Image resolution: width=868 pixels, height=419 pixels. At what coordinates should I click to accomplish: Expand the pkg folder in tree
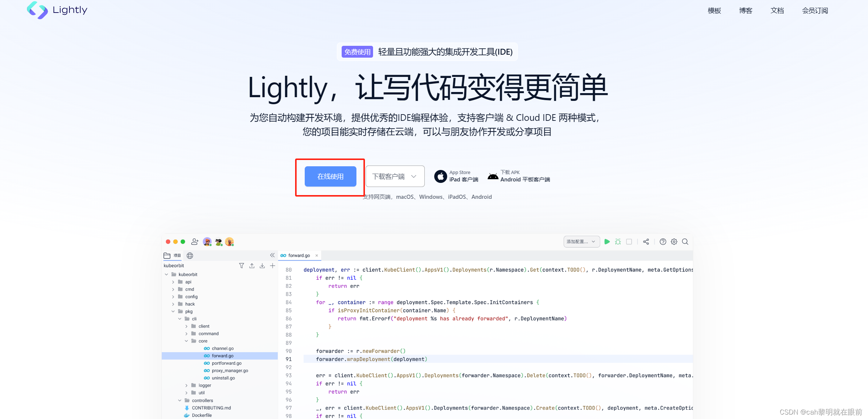pyautogui.click(x=174, y=311)
